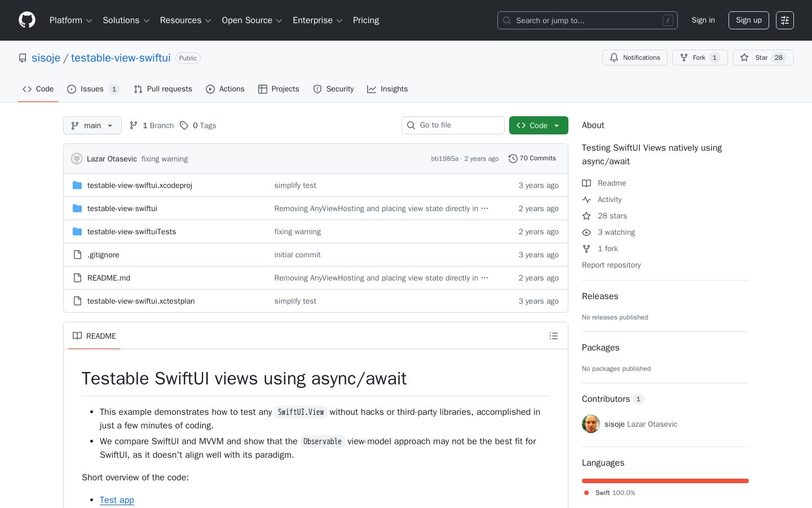Open the Releases section heading
This screenshot has height=508, width=812.
tap(600, 296)
